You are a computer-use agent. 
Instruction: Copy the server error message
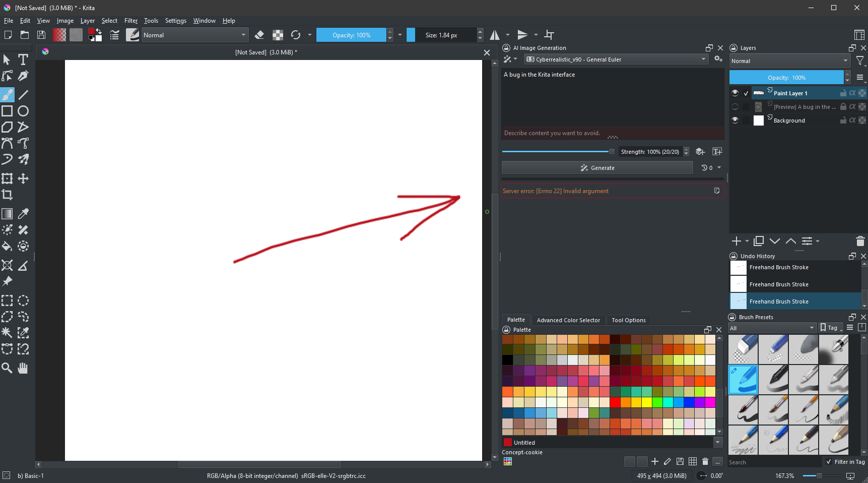click(717, 191)
